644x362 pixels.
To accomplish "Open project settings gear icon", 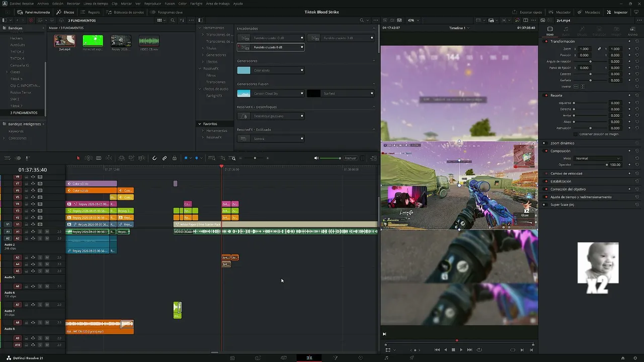I will point(635,358).
